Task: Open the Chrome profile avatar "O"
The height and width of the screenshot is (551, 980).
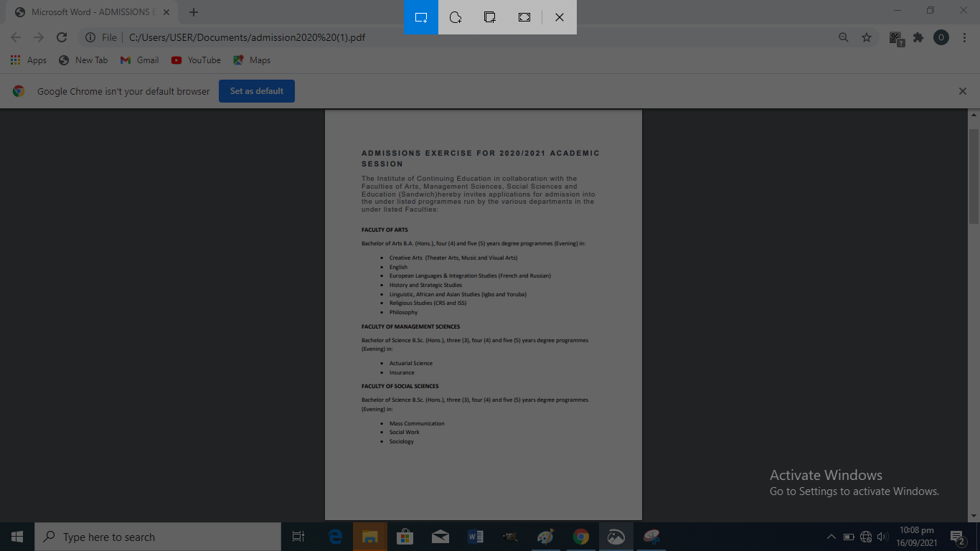Action: click(941, 37)
